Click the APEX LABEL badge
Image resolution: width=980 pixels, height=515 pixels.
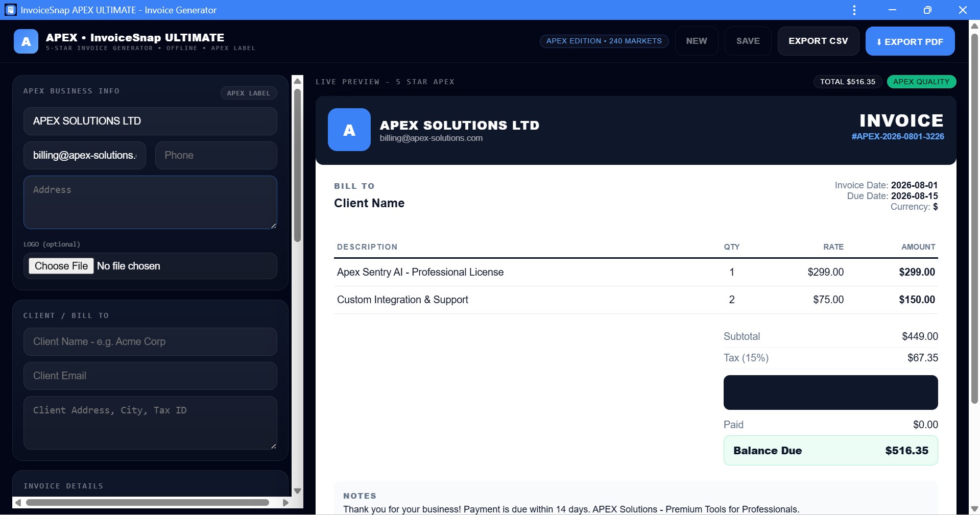[249, 93]
